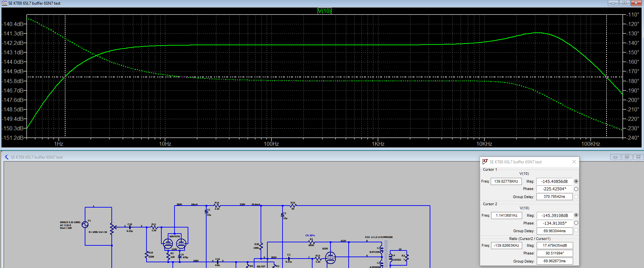
Task: Select voltage source V1 symbol
Action: click(85, 224)
